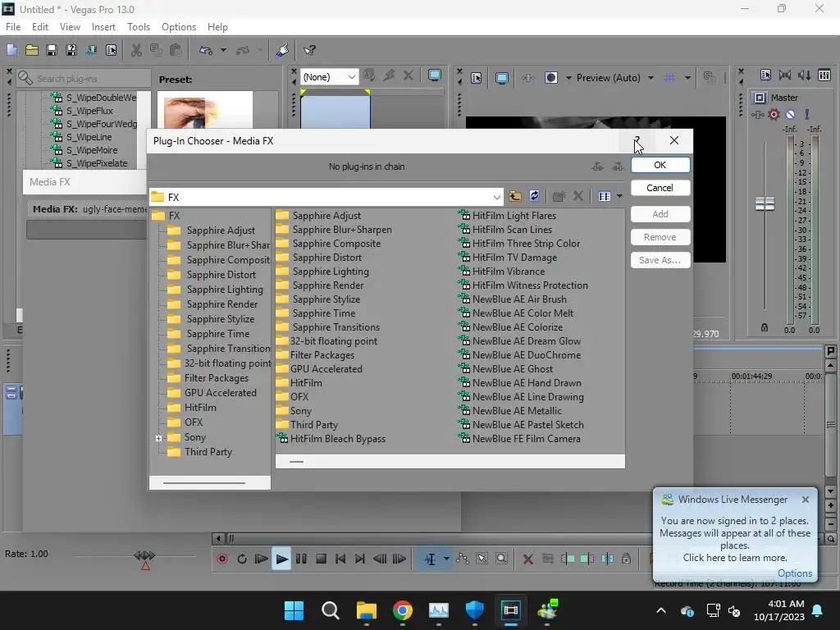Select NewBlue AE Dream Glow plug-in
The height and width of the screenshot is (630, 840).
(519, 341)
